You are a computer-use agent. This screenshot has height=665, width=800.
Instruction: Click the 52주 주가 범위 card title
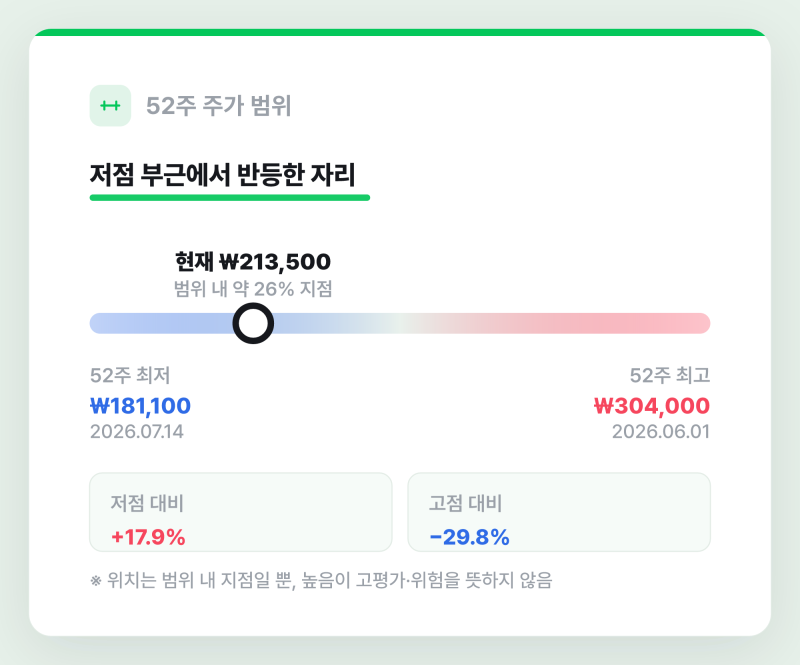point(218,106)
